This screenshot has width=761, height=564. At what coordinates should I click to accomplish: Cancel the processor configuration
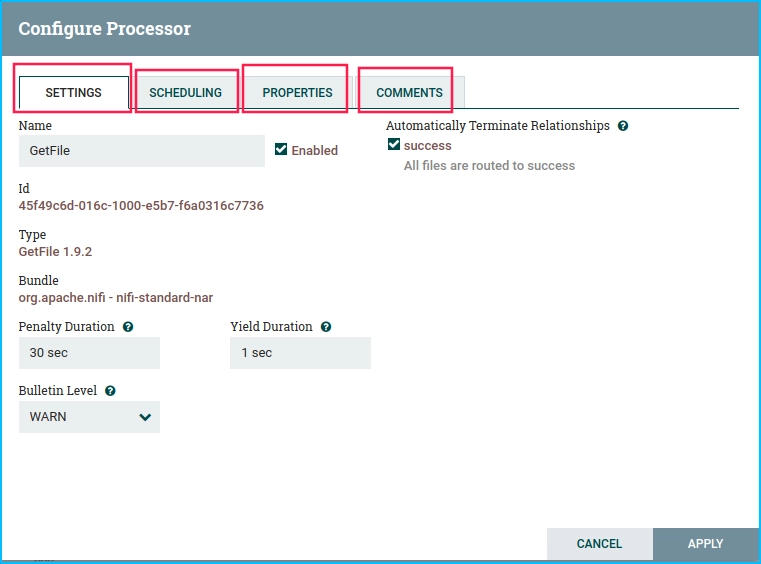tap(599, 544)
